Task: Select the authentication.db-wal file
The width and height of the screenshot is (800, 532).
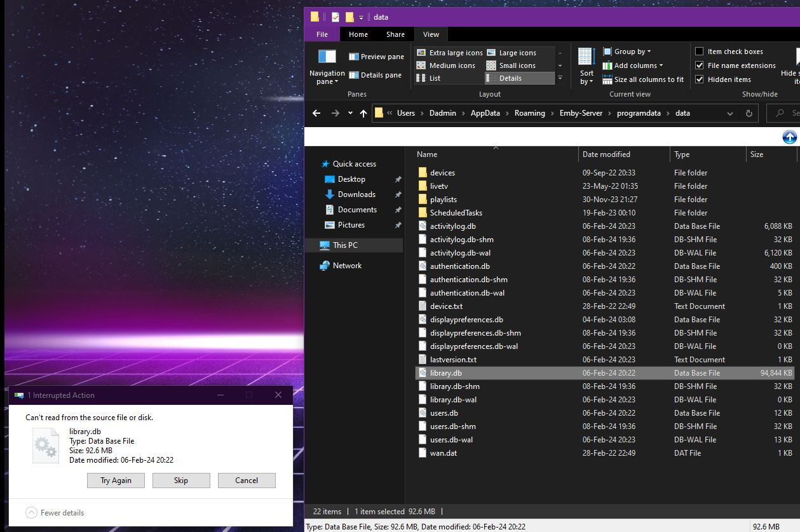Action: pos(467,293)
